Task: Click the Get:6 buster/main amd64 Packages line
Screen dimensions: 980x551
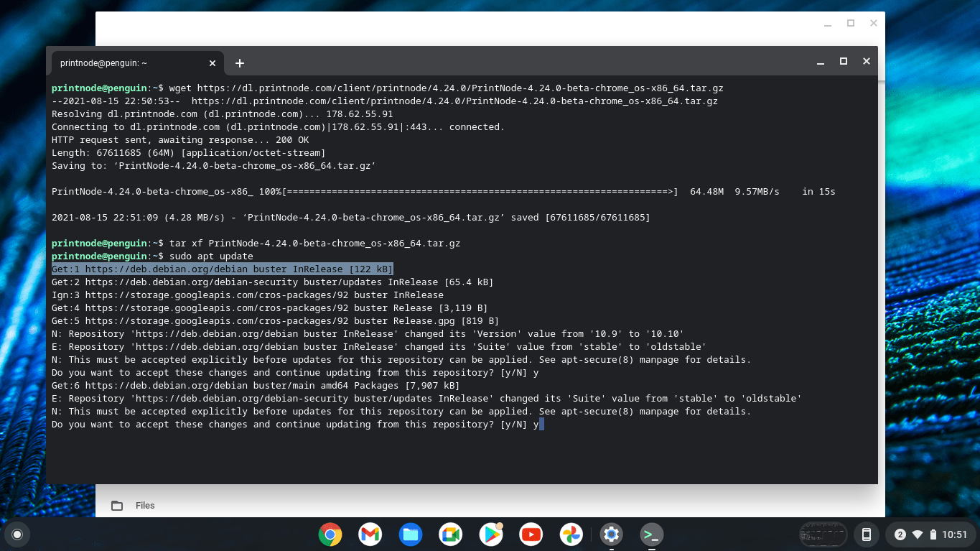Action: pyautogui.click(x=256, y=385)
